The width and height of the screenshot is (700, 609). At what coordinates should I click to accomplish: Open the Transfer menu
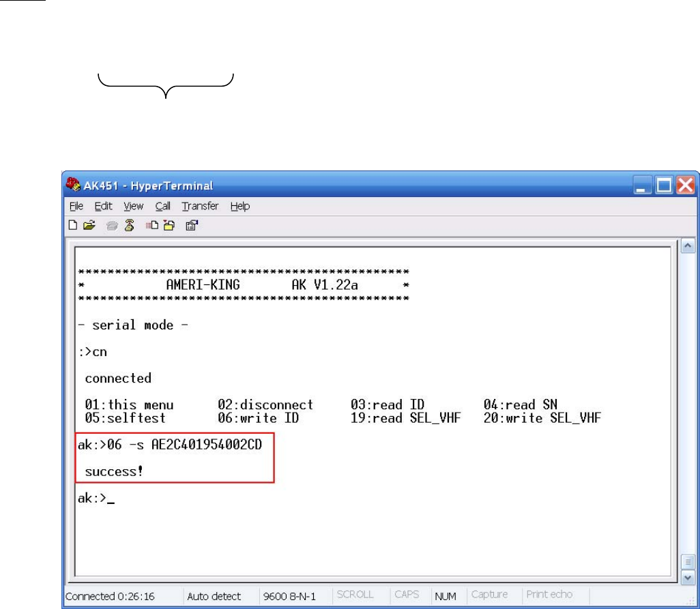pyautogui.click(x=200, y=206)
